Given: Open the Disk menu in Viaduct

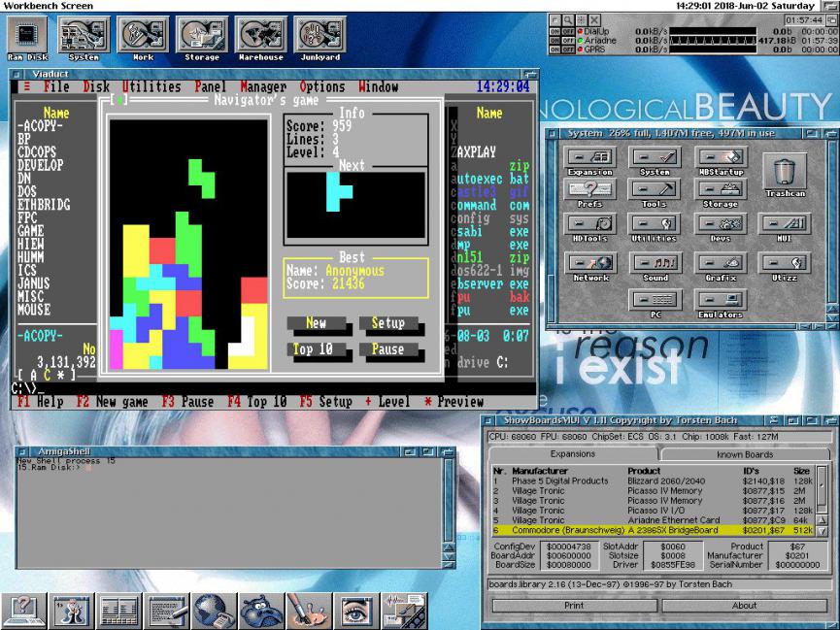Looking at the screenshot, I should click(96, 87).
